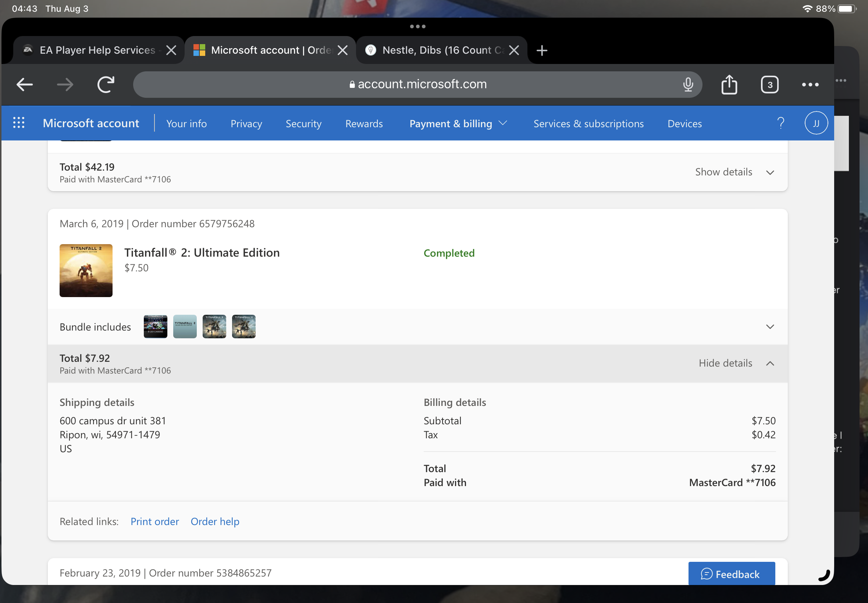Click the Titanfall 2: Ultimate Edition title
This screenshot has height=603, width=868.
click(202, 252)
